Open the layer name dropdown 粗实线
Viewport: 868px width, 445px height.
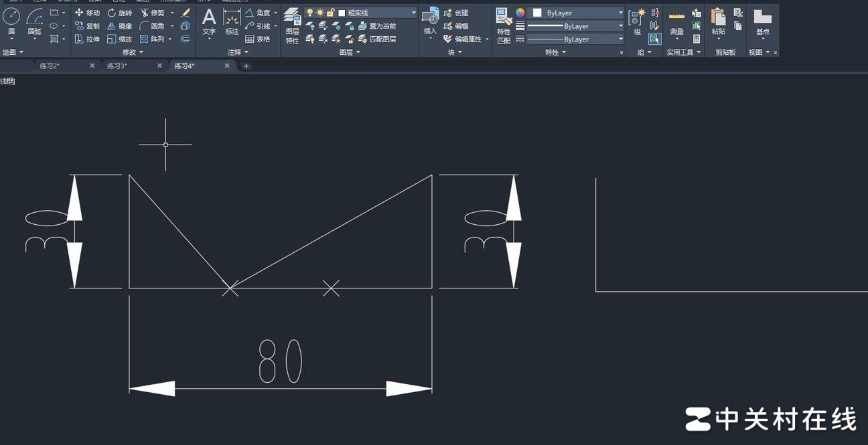coord(377,13)
